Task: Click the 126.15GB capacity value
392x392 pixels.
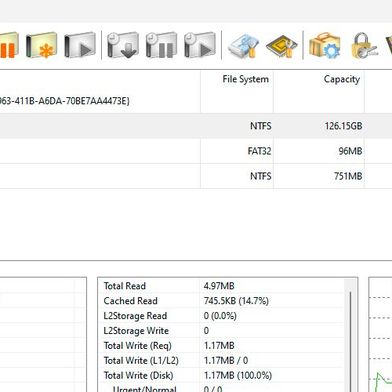Action: click(x=343, y=126)
